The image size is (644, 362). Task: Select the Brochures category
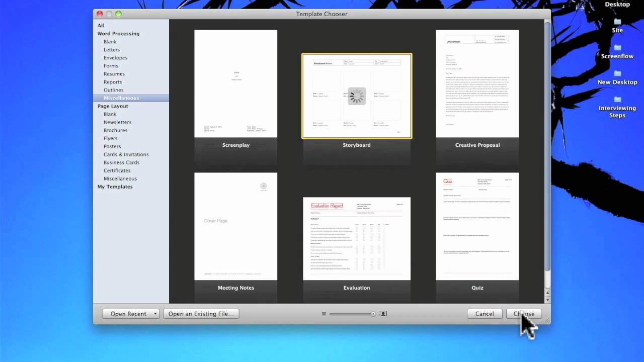[115, 130]
